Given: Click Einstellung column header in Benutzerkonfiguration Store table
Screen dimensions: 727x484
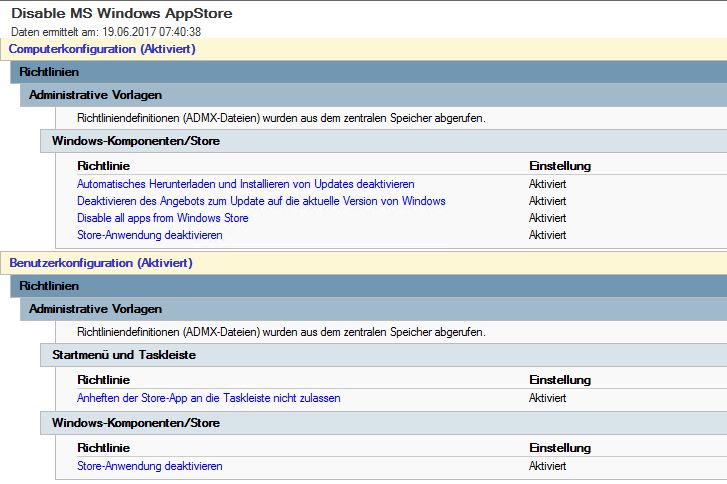Looking at the screenshot, I should [x=560, y=448].
